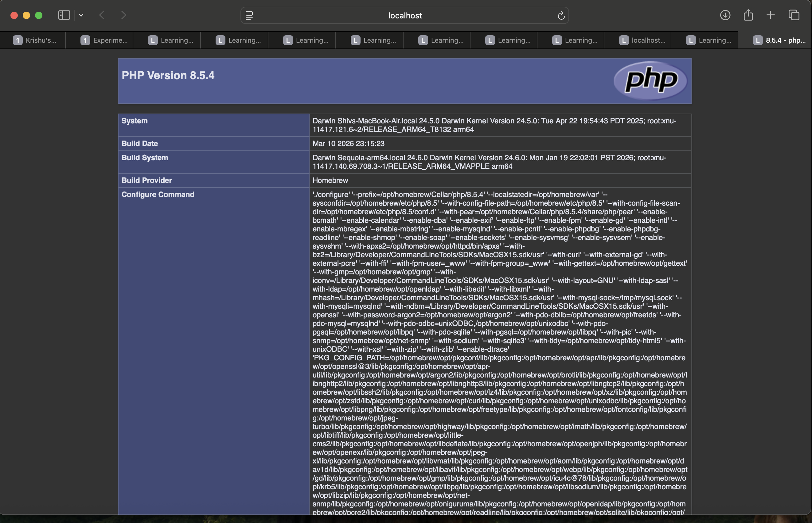This screenshot has height=523, width=812.
Task: Open a new tab
Action: pos(770,15)
